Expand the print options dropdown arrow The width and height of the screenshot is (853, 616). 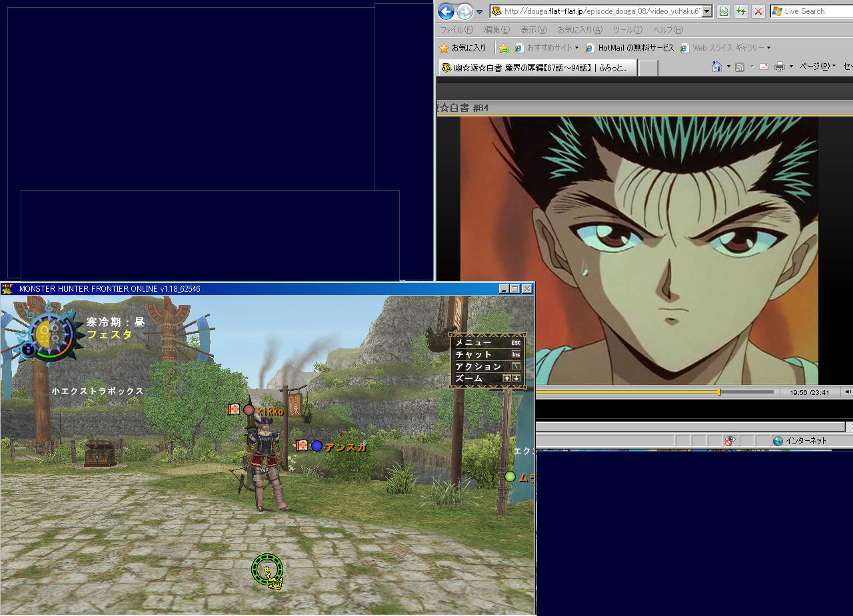(791, 67)
